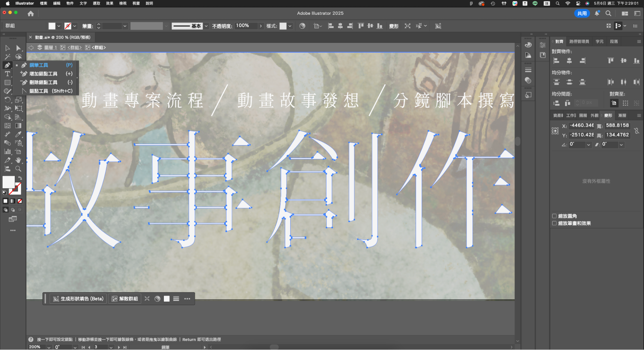The image size is (644, 350).
Task: Click the 變形 link in the control bar
Action: (x=394, y=26)
